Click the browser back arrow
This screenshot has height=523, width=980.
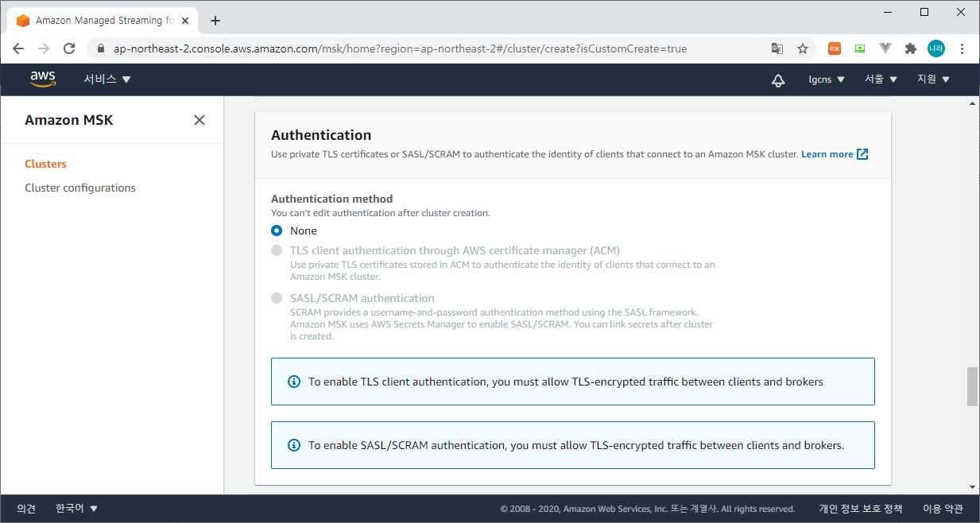[x=18, y=48]
